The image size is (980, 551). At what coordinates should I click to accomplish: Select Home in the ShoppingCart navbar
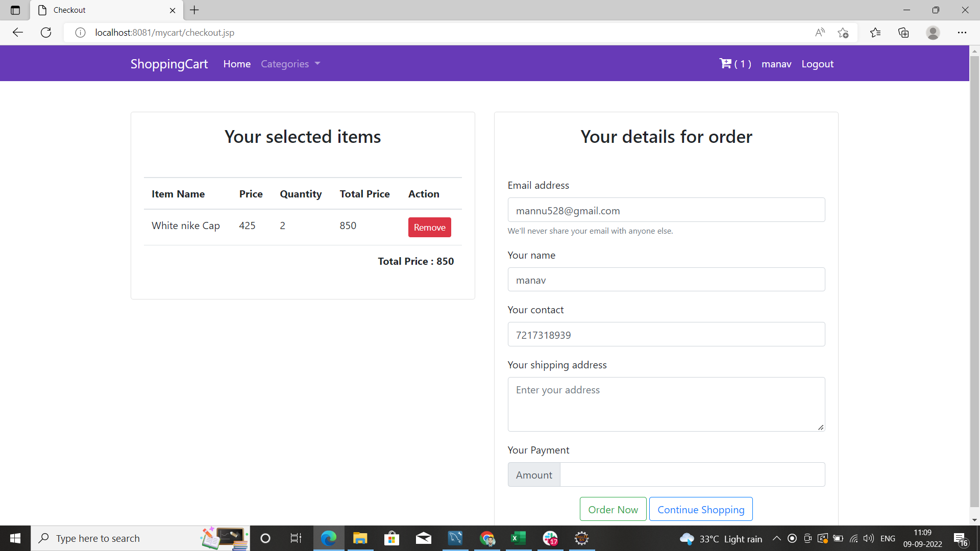(236, 64)
